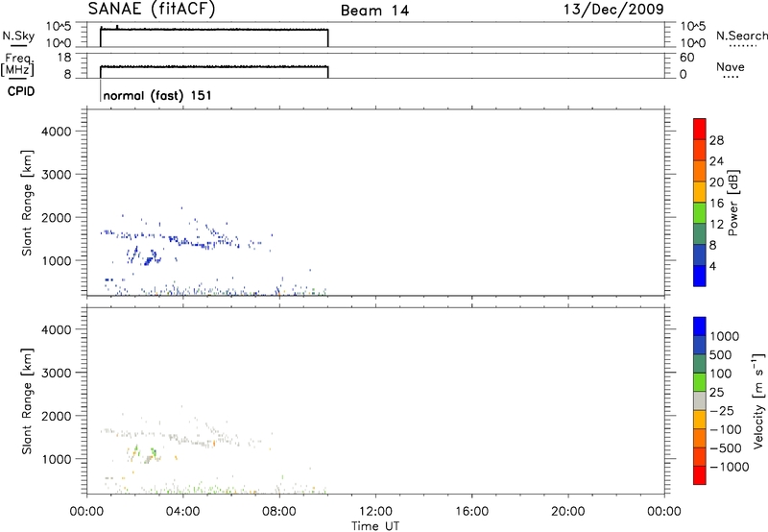Click the Beam 14 label
Screen dimensions: 768x532
click(374, 11)
